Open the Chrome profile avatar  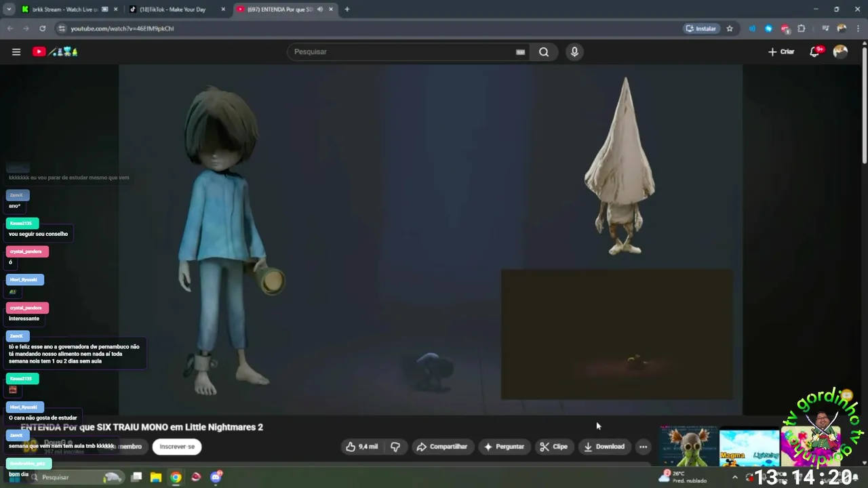(x=842, y=28)
